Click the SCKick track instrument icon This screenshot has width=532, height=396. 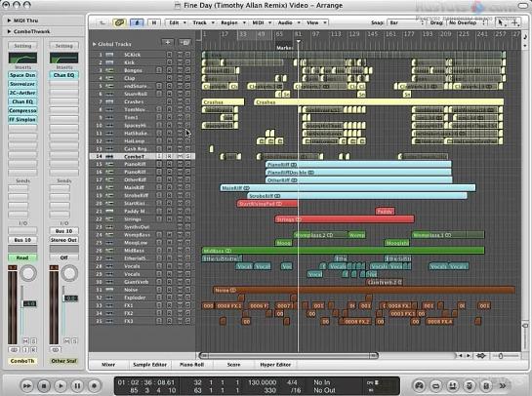click(109, 55)
